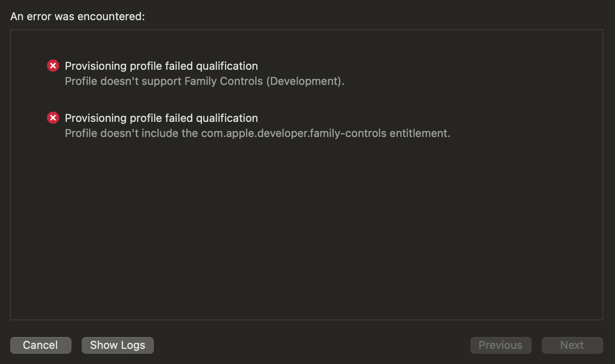Screen dimensions: 615x364
Task: Click the 'Profile doesn't support Family Controls' description
Action: [x=204, y=81]
